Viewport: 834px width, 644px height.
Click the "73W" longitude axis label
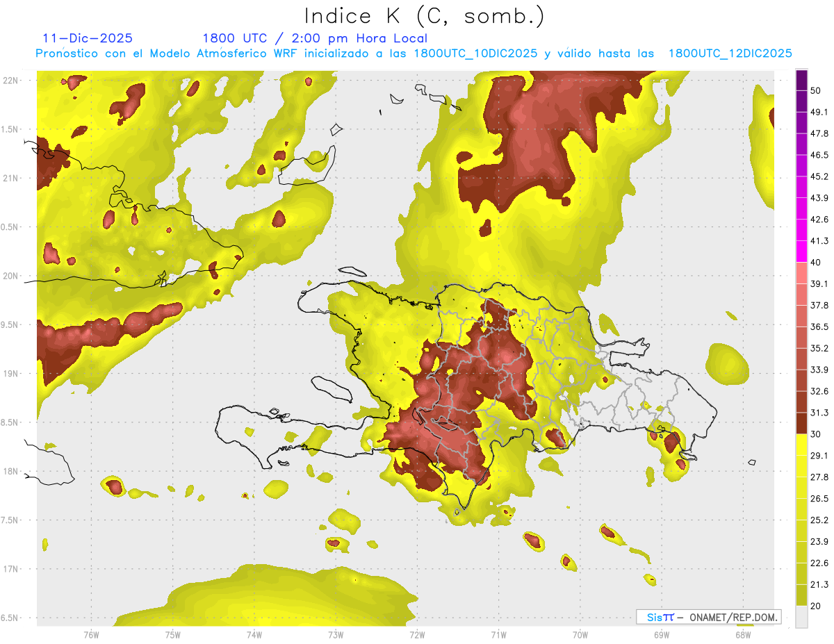click(336, 634)
